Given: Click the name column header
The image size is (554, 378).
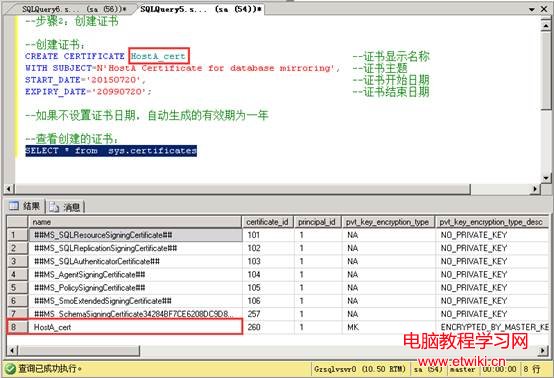Looking at the screenshot, I should tap(135, 222).
